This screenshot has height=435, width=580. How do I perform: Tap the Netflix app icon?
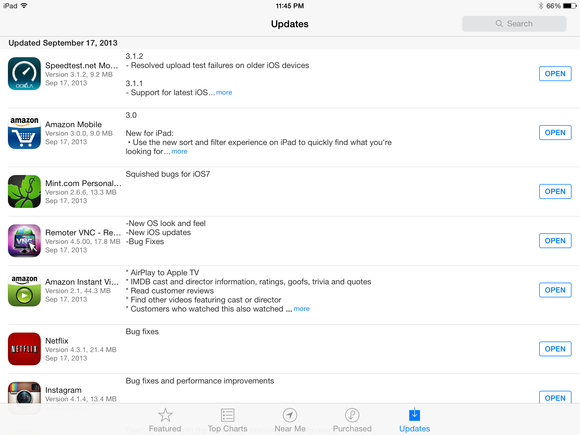pyautogui.click(x=24, y=349)
